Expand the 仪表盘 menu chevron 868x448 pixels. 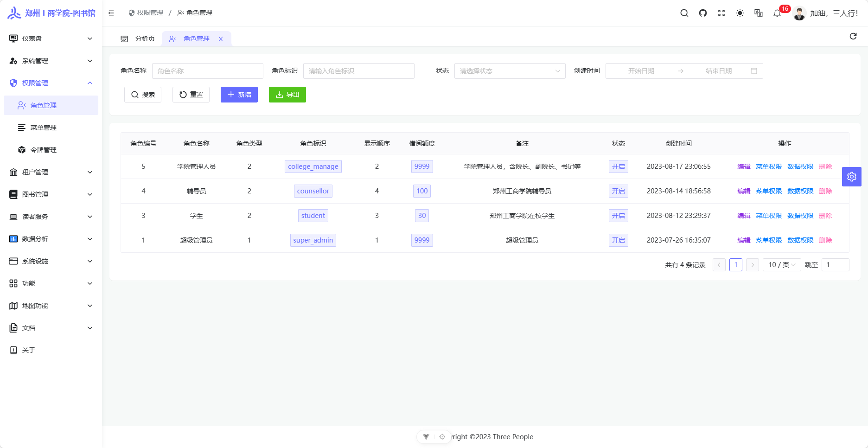tap(90, 38)
